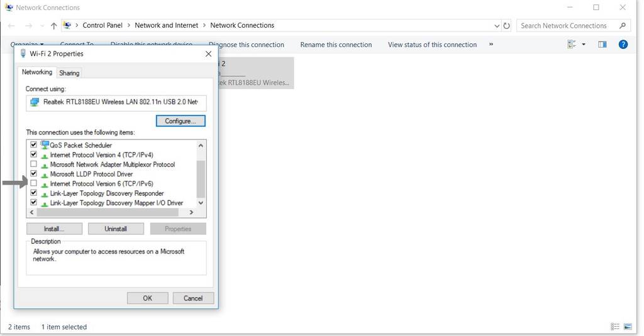This screenshot has width=644, height=336.
Task: Select Microsoft Network Adapter Multiplexor Protocol icon
Action: coord(45,165)
